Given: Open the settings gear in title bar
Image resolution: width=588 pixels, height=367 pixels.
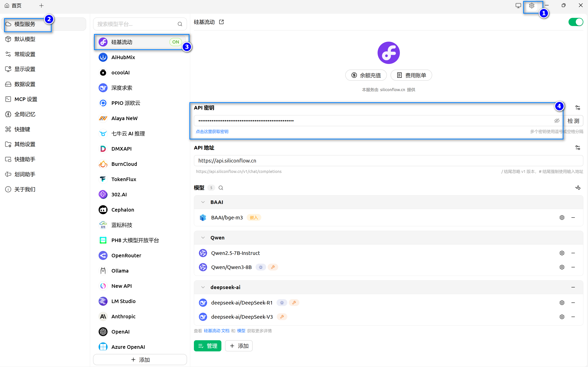Looking at the screenshot, I should tap(532, 6).
